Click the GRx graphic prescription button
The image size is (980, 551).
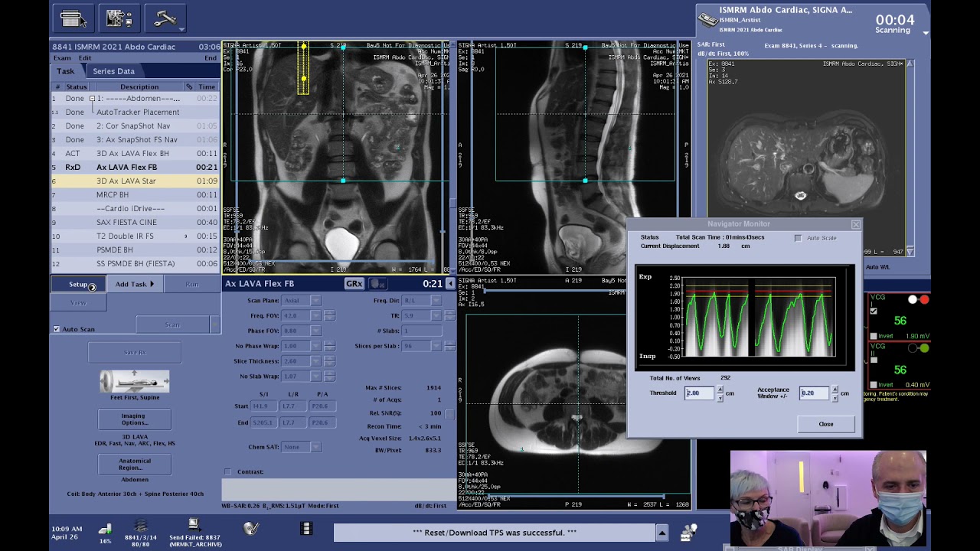pos(354,284)
